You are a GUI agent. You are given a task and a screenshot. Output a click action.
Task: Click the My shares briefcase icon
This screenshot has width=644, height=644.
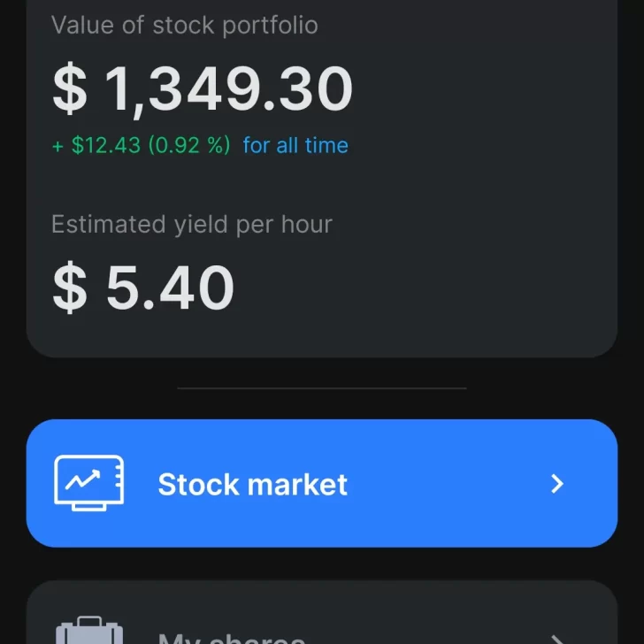(88, 632)
